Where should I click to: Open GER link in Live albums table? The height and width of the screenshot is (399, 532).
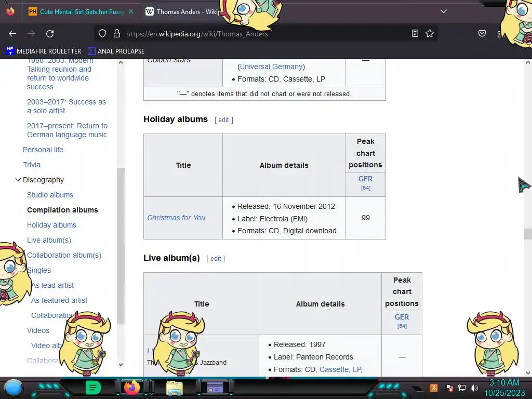[402, 317]
